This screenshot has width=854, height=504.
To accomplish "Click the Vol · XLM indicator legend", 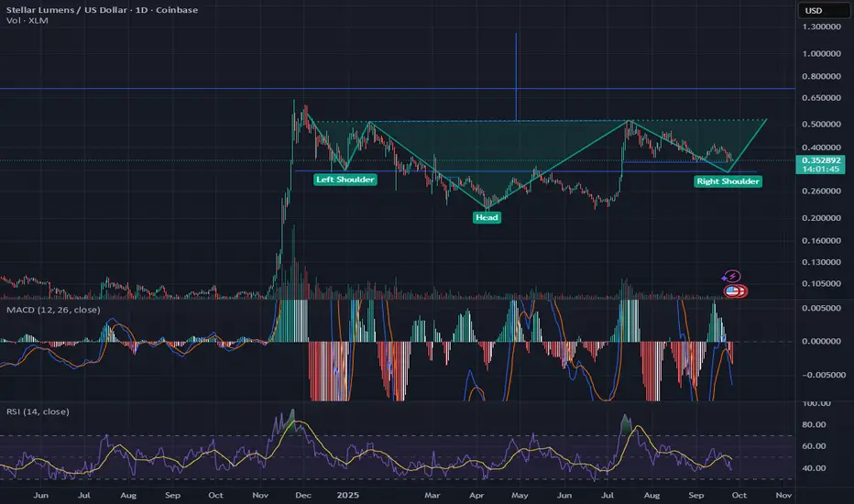I will coord(27,21).
